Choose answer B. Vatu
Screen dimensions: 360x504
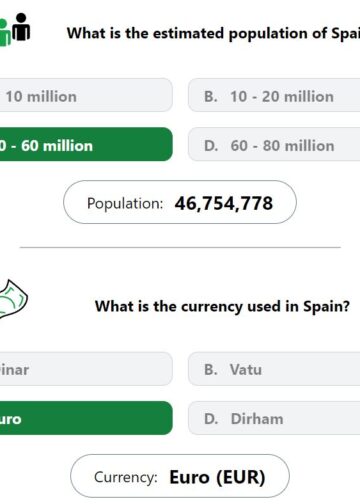274,369
